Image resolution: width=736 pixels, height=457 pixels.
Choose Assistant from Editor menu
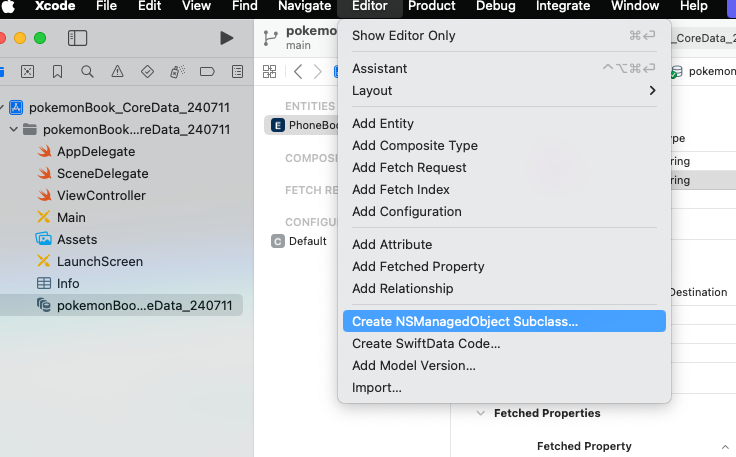pos(504,69)
